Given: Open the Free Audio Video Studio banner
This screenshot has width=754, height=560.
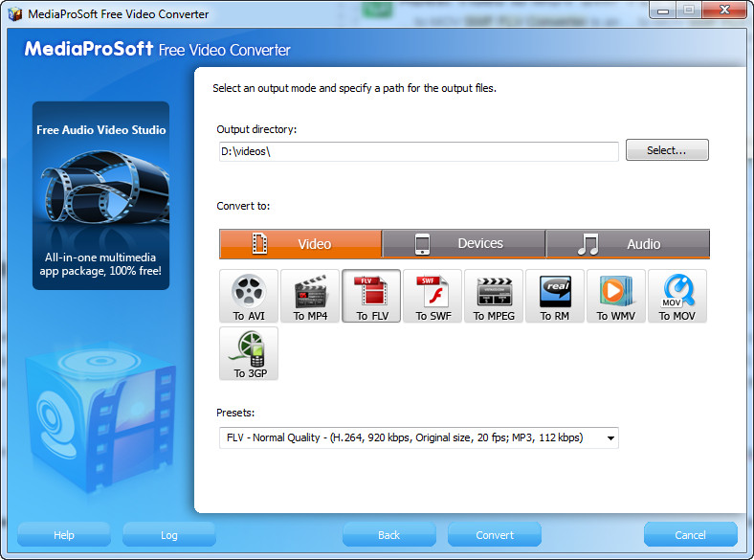Looking at the screenshot, I should tap(101, 195).
